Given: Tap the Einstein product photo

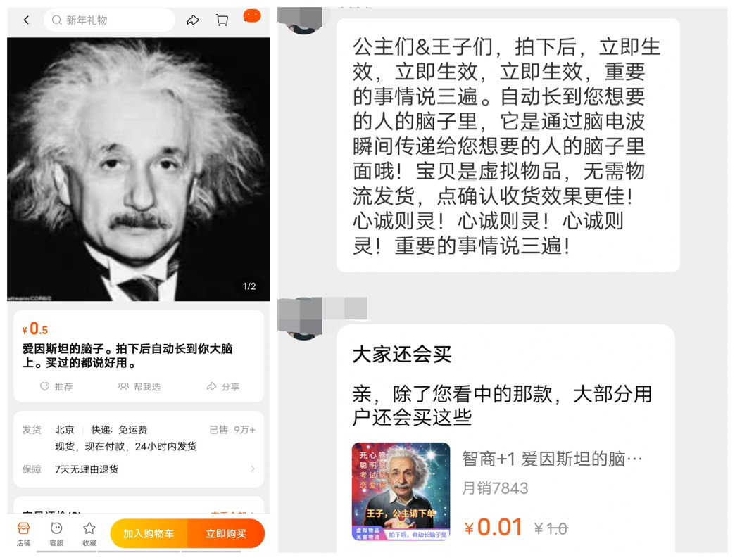Looking at the screenshot, I should 139,170.
